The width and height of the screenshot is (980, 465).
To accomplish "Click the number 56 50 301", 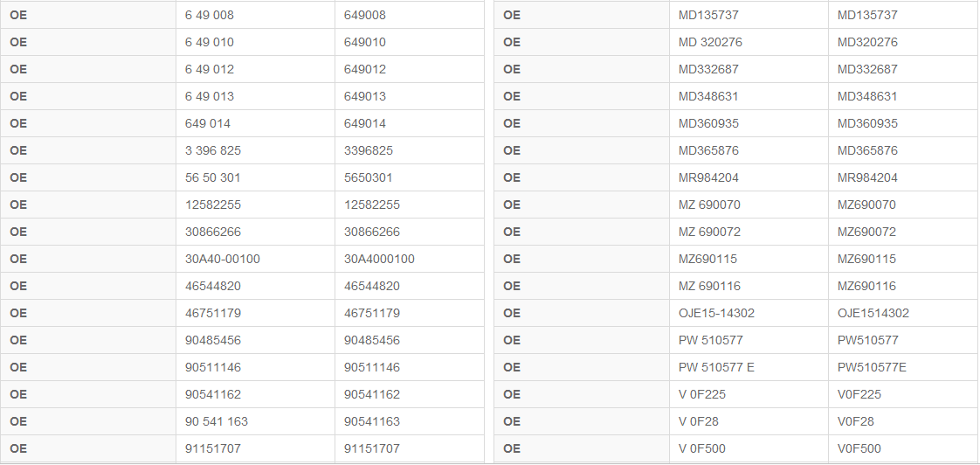I will tap(255, 177).
